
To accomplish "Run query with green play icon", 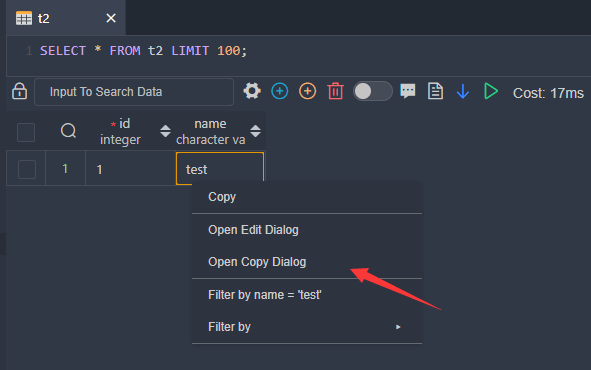I will pos(491,91).
